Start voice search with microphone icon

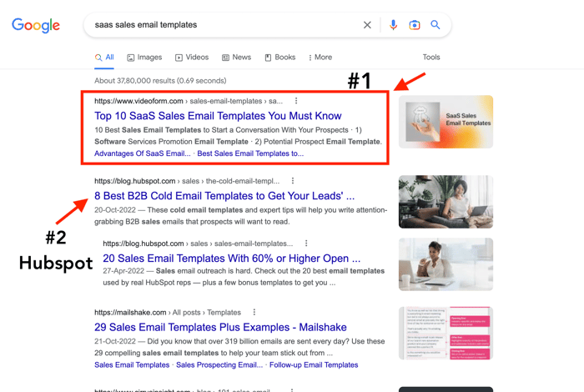pyautogui.click(x=393, y=25)
